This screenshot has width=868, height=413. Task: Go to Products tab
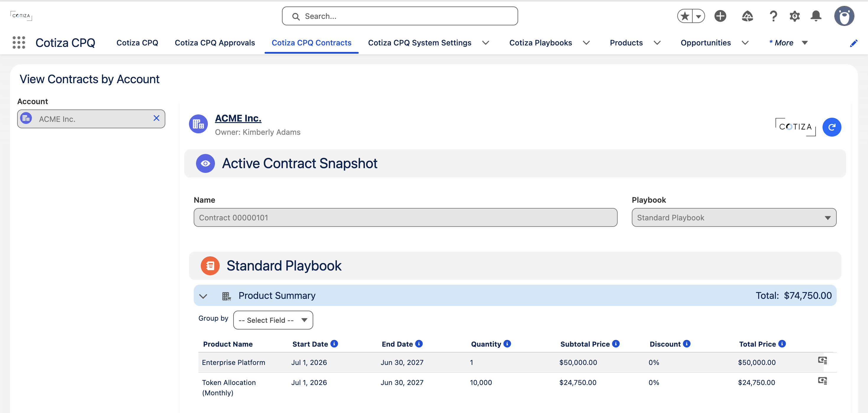pos(626,43)
